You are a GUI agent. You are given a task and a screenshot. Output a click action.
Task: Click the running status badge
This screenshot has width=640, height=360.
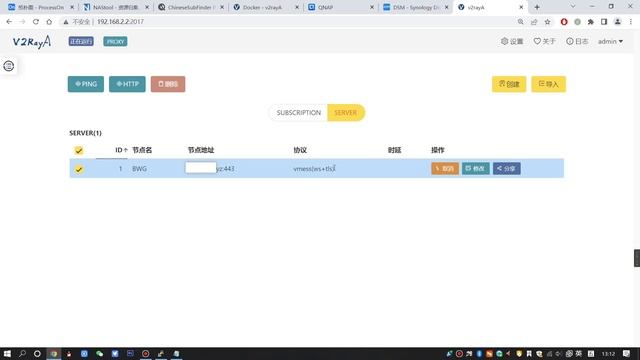(81, 42)
